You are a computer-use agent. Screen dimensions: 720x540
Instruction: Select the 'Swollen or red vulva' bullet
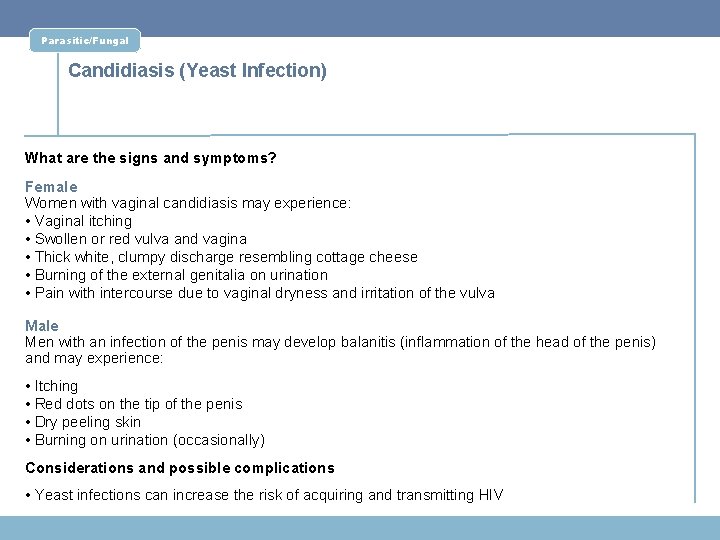(140, 239)
